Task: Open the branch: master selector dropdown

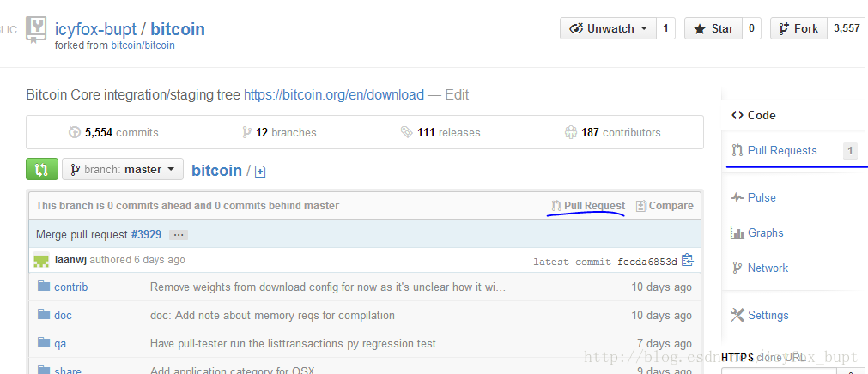Action: point(122,169)
